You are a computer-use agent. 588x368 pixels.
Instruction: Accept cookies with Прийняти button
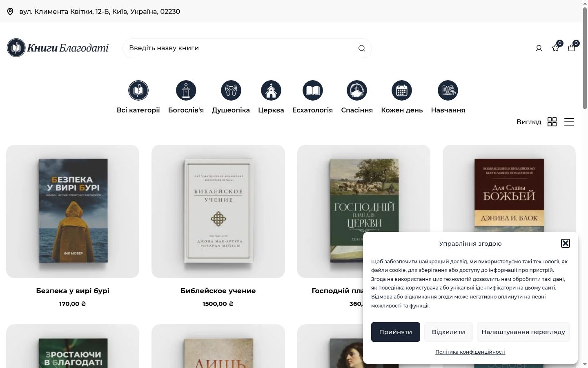[395, 332]
